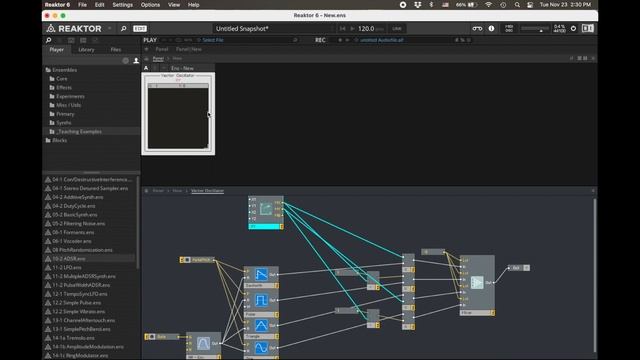Click the sidebar browser search icon
Screen dimensions: 640x360
49,40
